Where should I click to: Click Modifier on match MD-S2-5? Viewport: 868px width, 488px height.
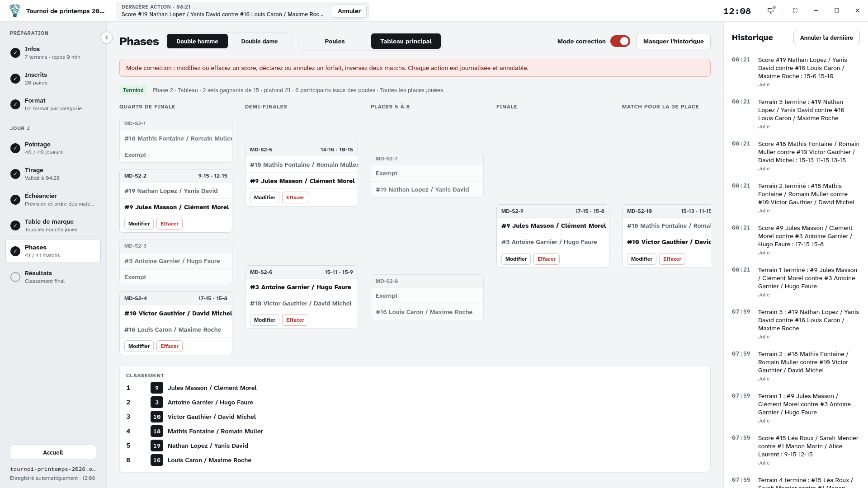pyautogui.click(x=264, y=197)
